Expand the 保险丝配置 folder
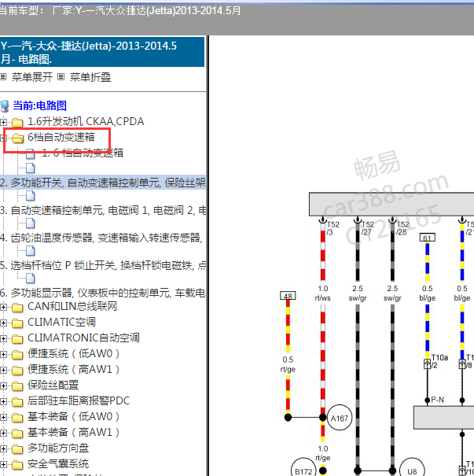The height and width of the screenshot is (476, 474). tap(3, 386)
